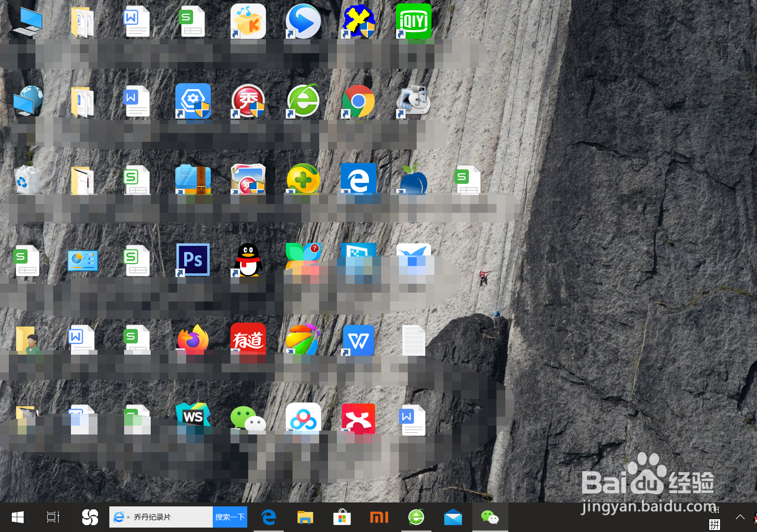Launch Firefox from the desktop
This screenshot has height=532, width=757.
(193, 339)
